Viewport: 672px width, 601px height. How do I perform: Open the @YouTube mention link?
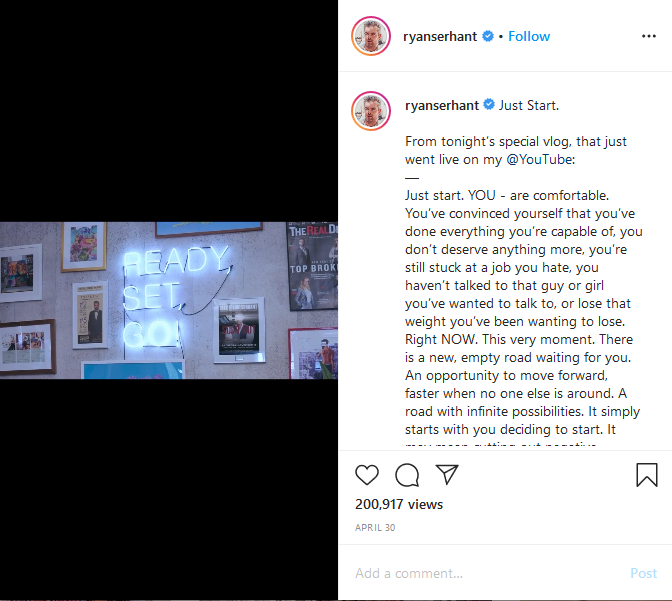(539, 159)
